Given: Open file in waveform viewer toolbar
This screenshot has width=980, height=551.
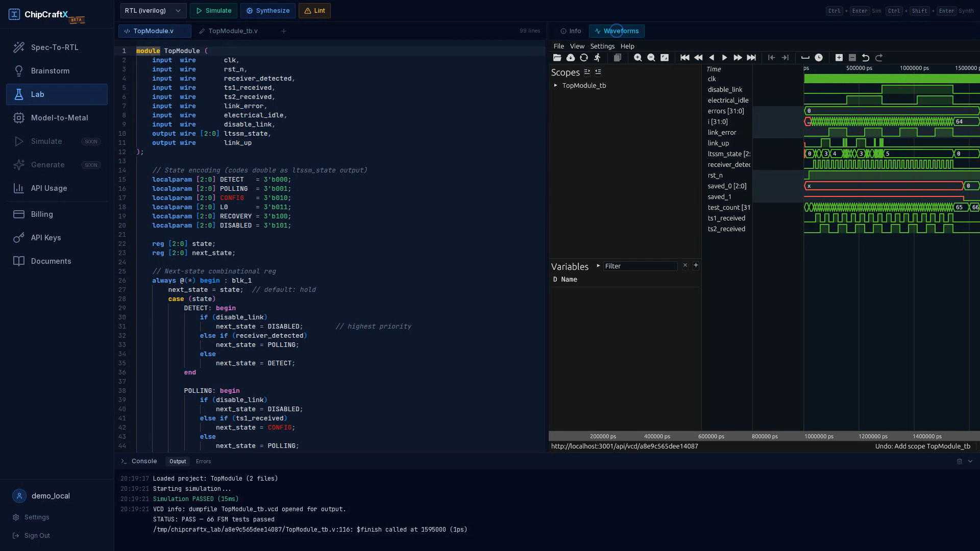Looking at the screenshot, I should 557,58.
